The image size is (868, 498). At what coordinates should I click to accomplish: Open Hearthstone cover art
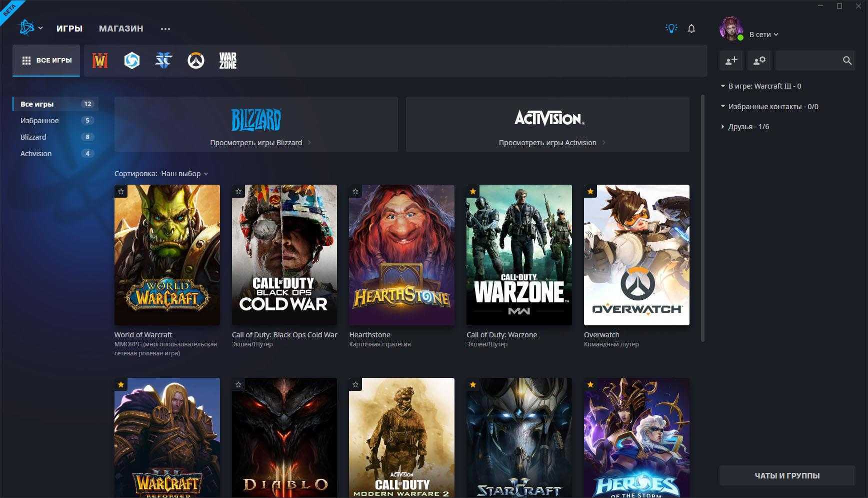tap(401, 255)
